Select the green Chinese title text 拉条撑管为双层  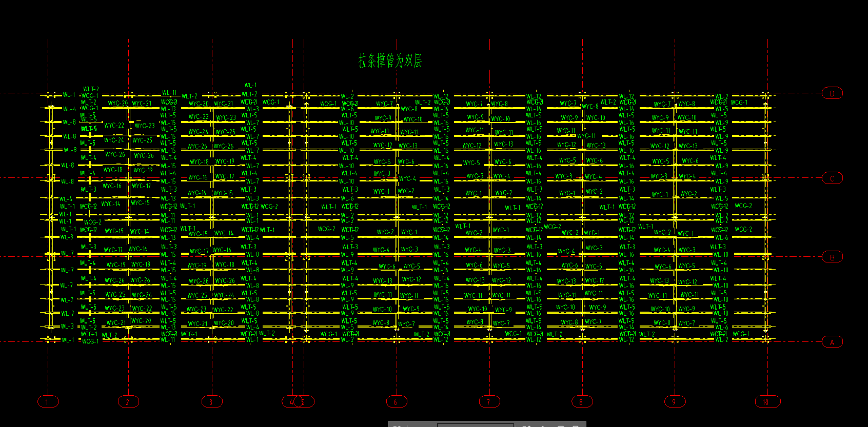(x=390, y=61)
